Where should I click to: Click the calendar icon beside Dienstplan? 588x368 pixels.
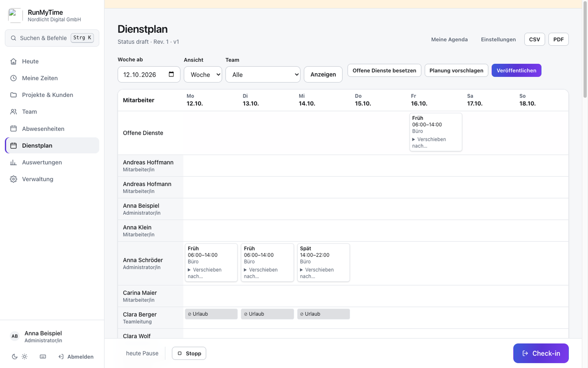(13, 146)
